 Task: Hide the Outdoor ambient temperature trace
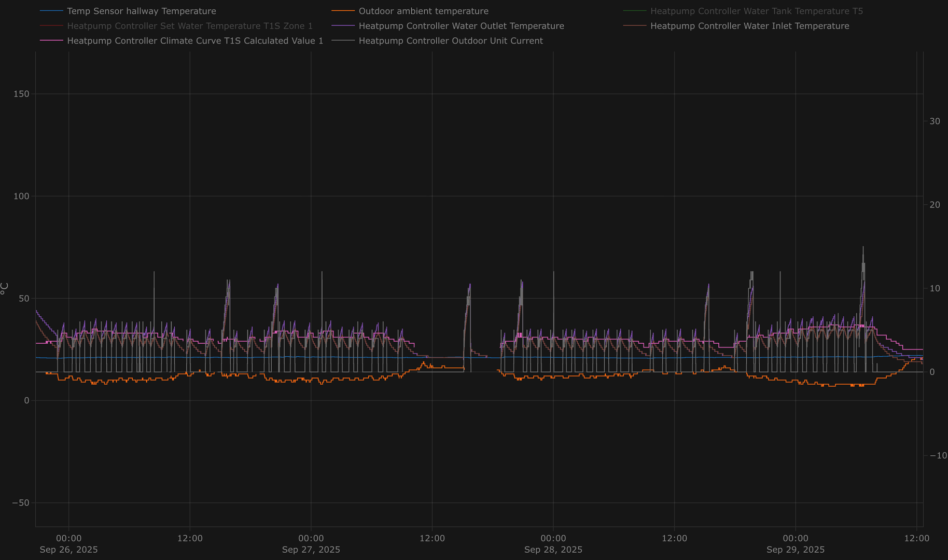coord(423,11)
